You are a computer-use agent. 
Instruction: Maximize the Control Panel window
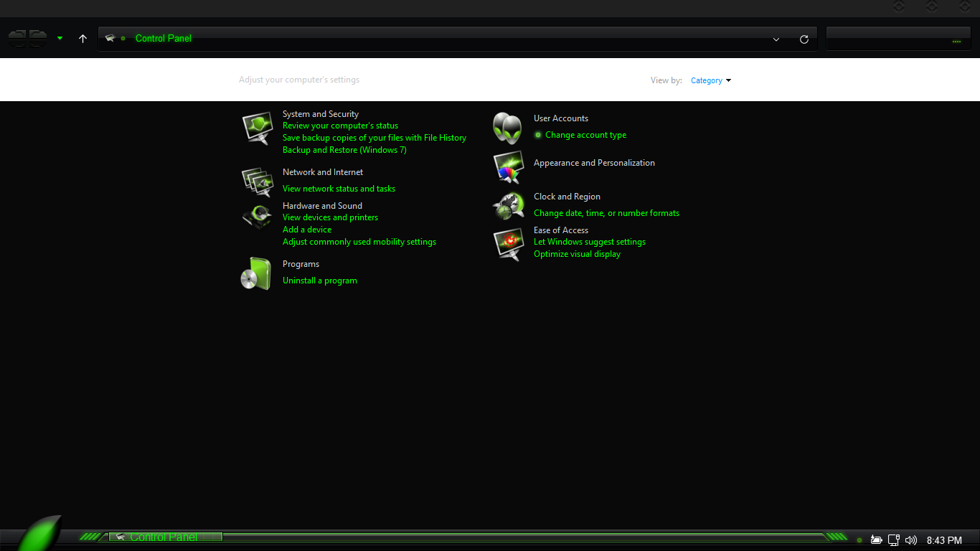(x=932, y=6)
